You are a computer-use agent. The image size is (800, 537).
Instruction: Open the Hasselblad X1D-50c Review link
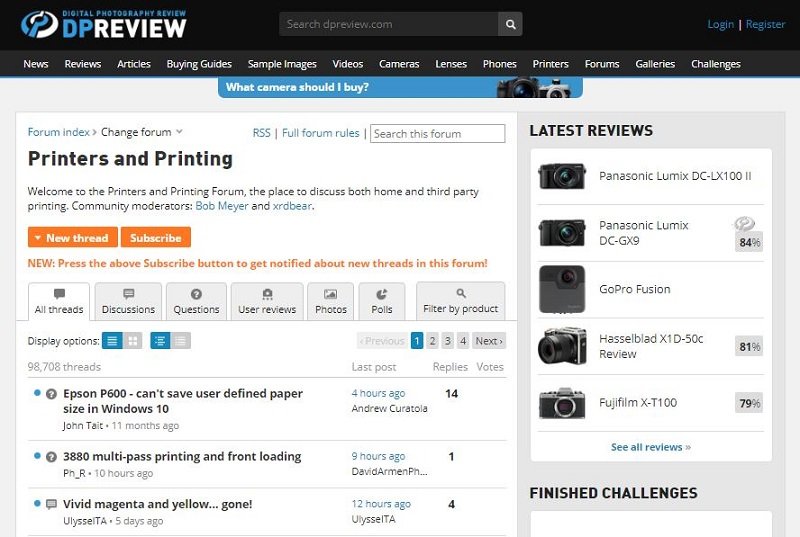click(x=651, y=346)
